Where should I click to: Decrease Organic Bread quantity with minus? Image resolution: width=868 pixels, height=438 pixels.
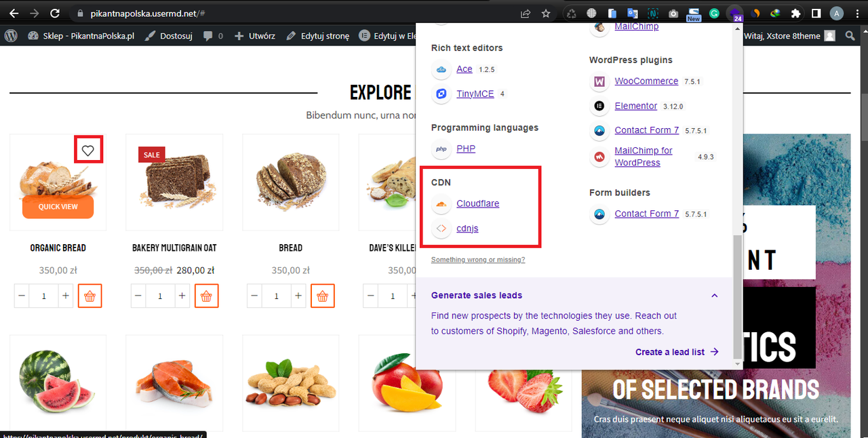[x=22, y=296]
